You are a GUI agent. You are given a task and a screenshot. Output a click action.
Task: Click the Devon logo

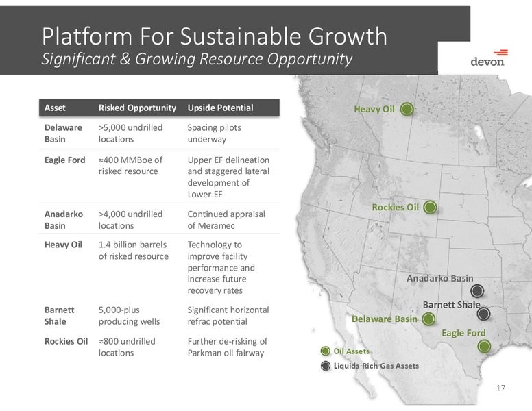point(489,58)
